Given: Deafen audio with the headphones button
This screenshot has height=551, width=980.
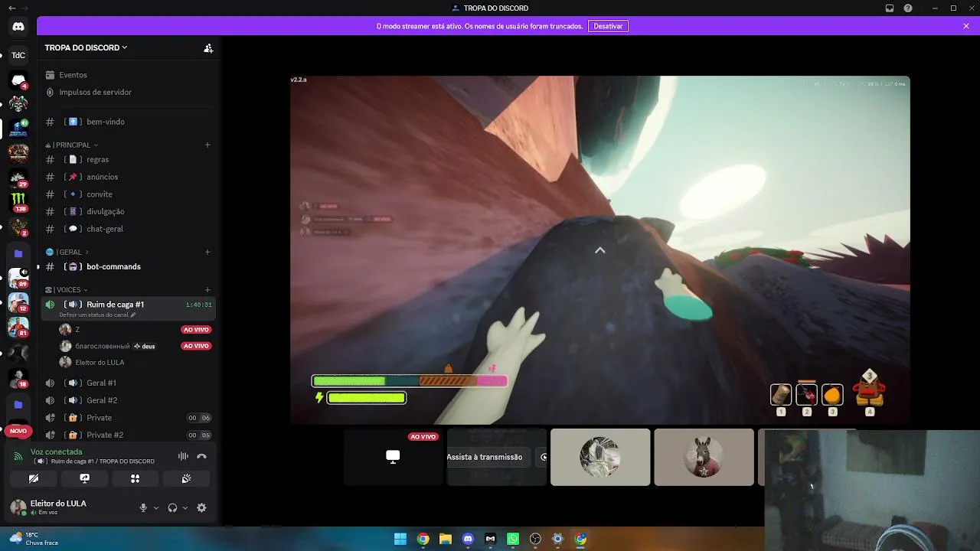Looking at the screenshot, I should click(x=172, y=507).
